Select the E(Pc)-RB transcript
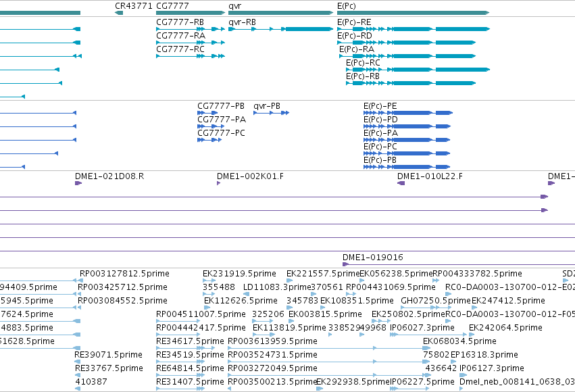Image resolution: width=575 pixels, height=392 pixels. [411, 83]
